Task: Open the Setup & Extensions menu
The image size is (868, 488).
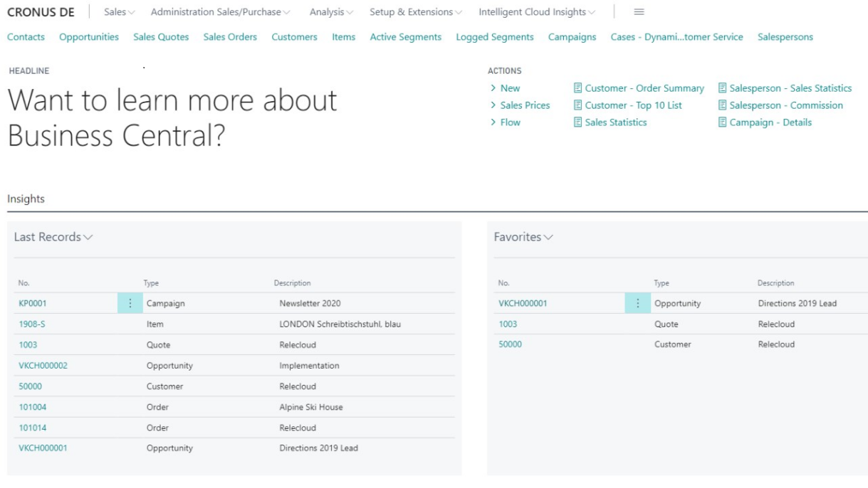Action: point(415,12)
